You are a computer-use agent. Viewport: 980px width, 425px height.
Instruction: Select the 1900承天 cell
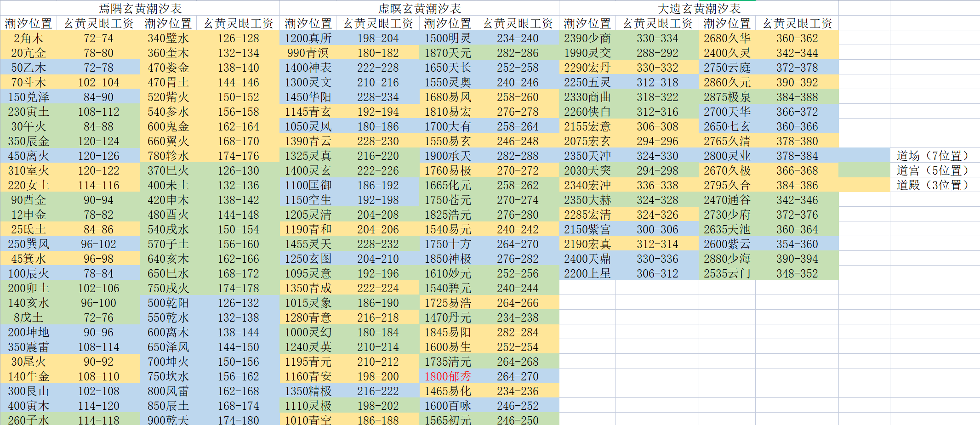point(448,155)
